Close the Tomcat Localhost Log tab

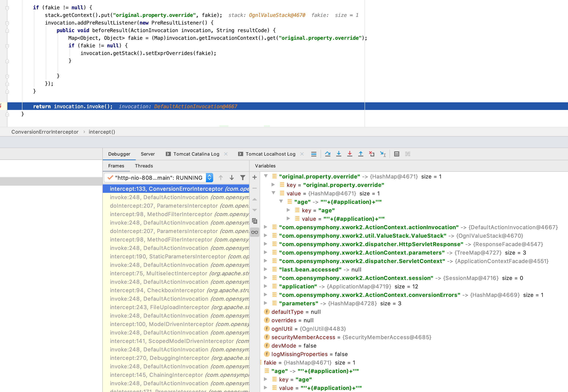click(302, 154)
